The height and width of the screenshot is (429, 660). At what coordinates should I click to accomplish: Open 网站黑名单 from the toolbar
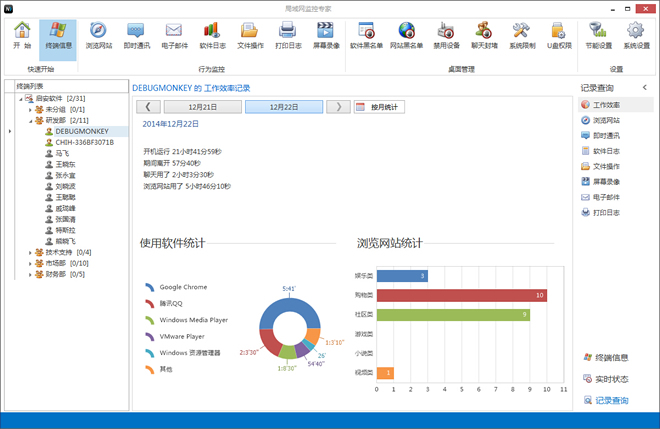click(x=407, y=34)
